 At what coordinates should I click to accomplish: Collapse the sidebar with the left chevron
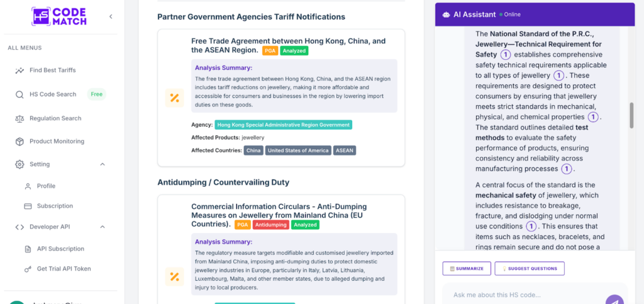tap(111, 16)
